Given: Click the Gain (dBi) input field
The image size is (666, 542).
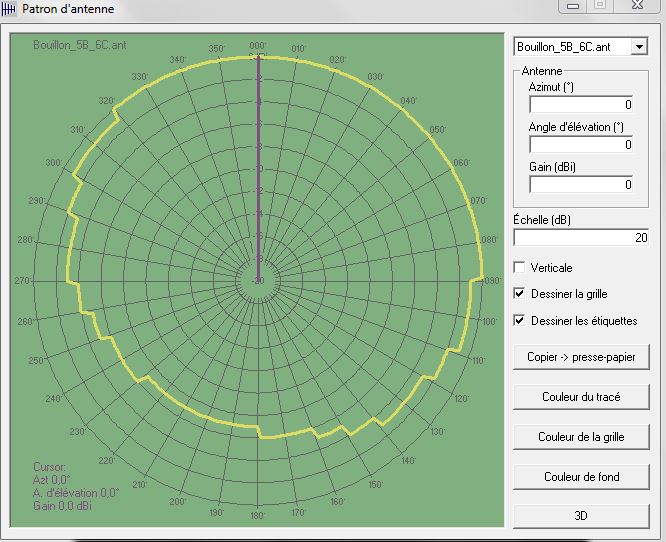Looking at the screenshot, I should 581,184.
